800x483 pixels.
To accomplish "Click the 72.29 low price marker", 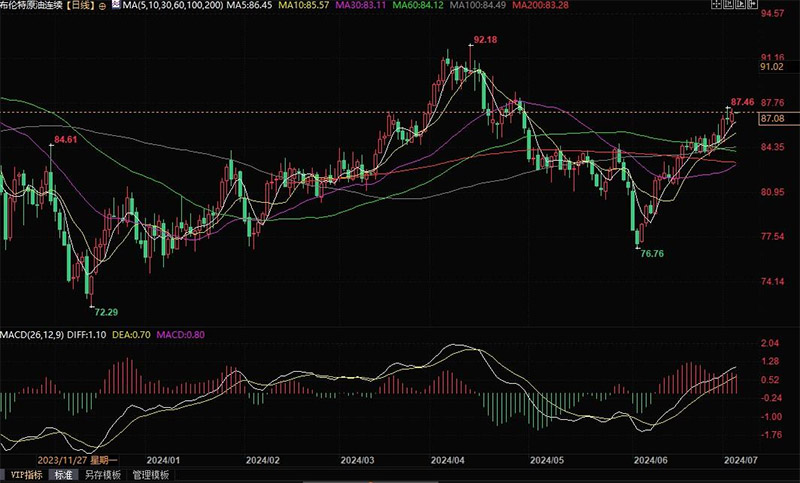I will click(x=106, y=312).
